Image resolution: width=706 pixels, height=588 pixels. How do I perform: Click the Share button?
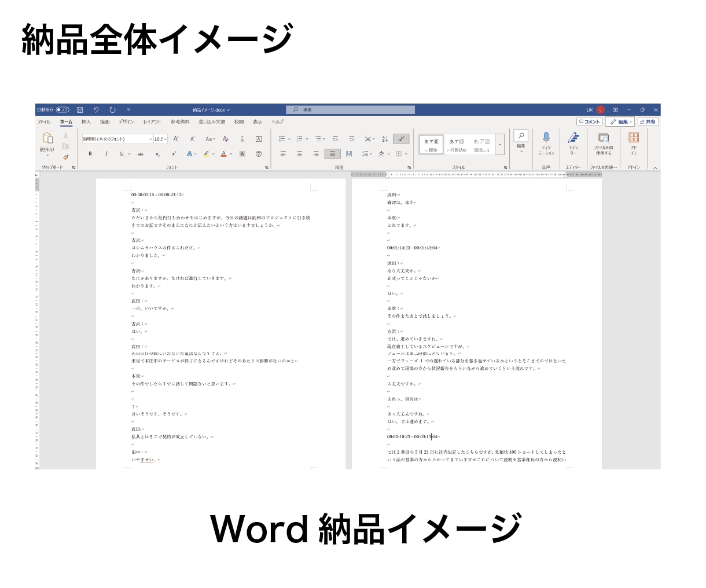tap(648, 122)
